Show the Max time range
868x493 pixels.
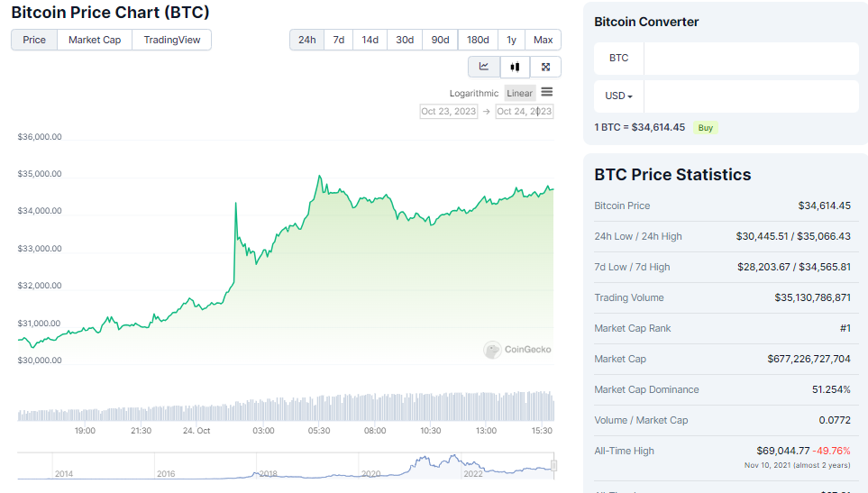[543, 40]
